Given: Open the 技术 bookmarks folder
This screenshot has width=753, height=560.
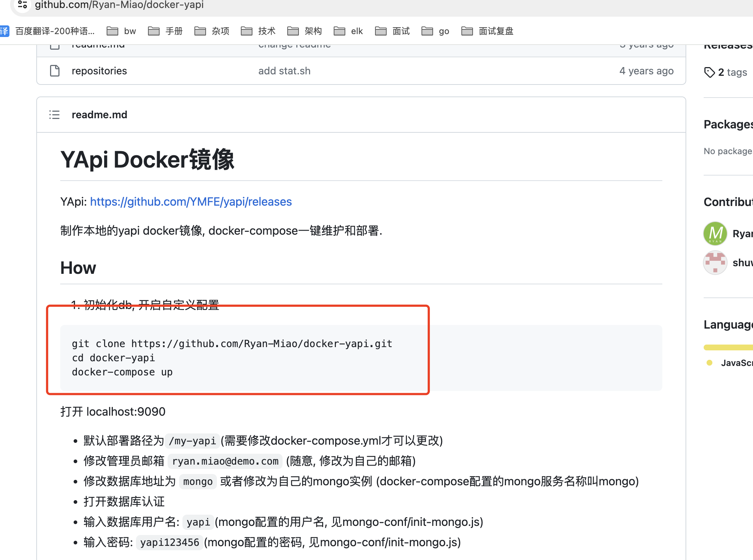Looking at the screenshot, I should tap(258, 31).
